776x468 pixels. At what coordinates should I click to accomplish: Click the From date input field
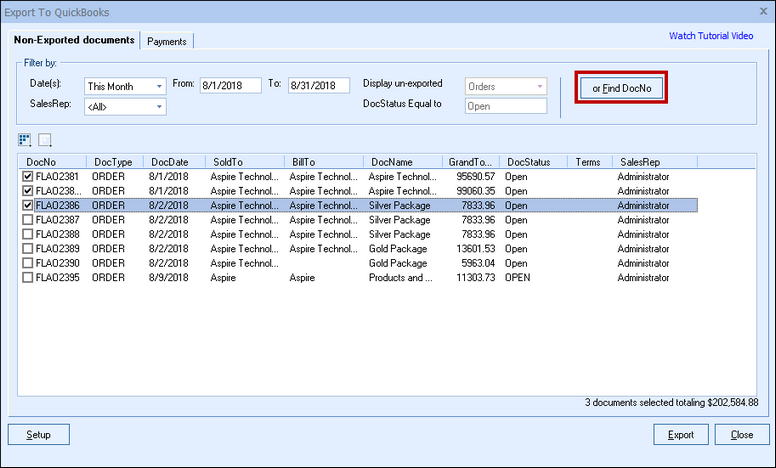pos(229,86)
